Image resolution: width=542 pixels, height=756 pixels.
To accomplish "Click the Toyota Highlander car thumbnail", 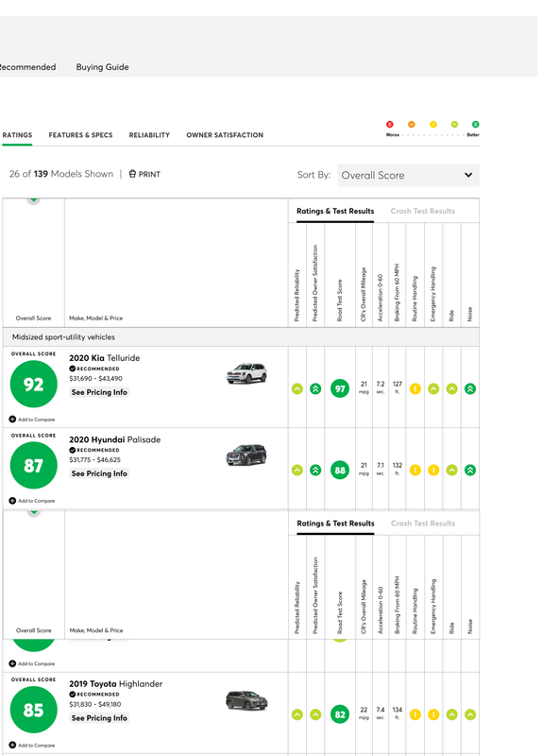I will [246, 700].
